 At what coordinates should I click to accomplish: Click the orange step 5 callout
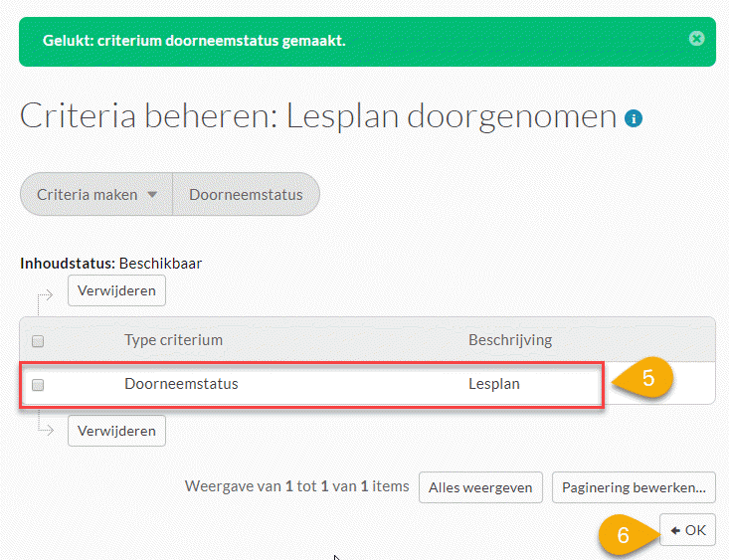(x=646, y=379)
